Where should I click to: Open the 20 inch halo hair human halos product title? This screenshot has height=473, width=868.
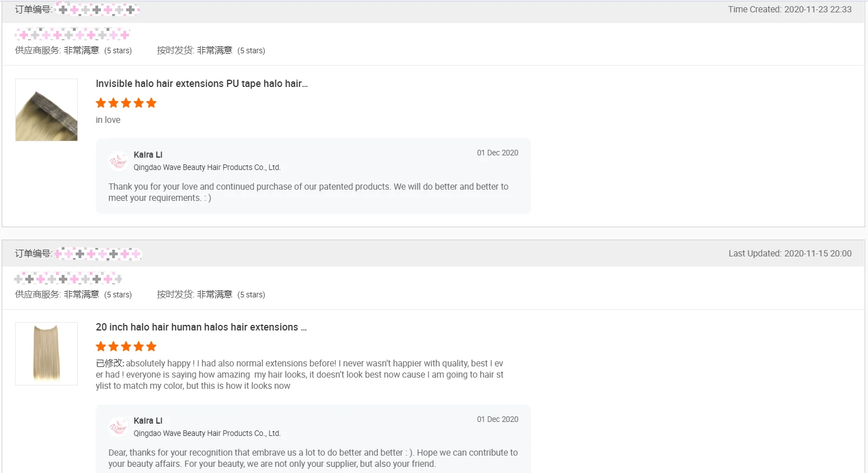point(201,327)
